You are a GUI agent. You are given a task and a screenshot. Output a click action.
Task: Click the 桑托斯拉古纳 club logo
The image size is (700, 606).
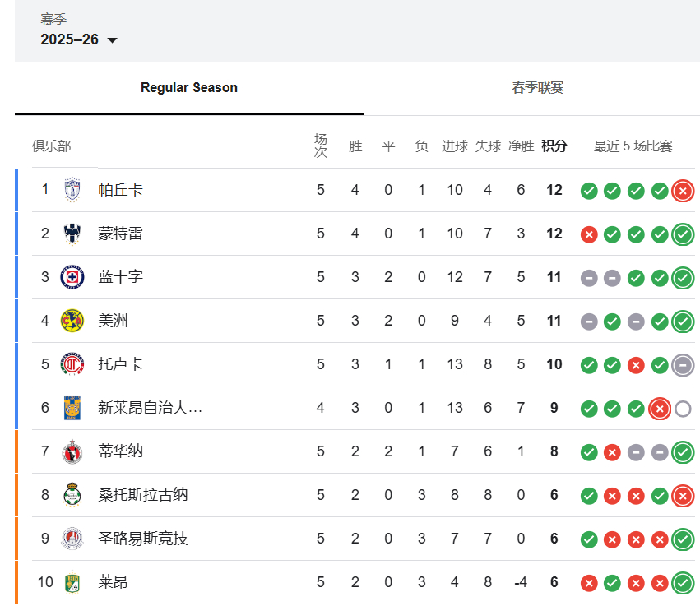(x=72, y=495)
